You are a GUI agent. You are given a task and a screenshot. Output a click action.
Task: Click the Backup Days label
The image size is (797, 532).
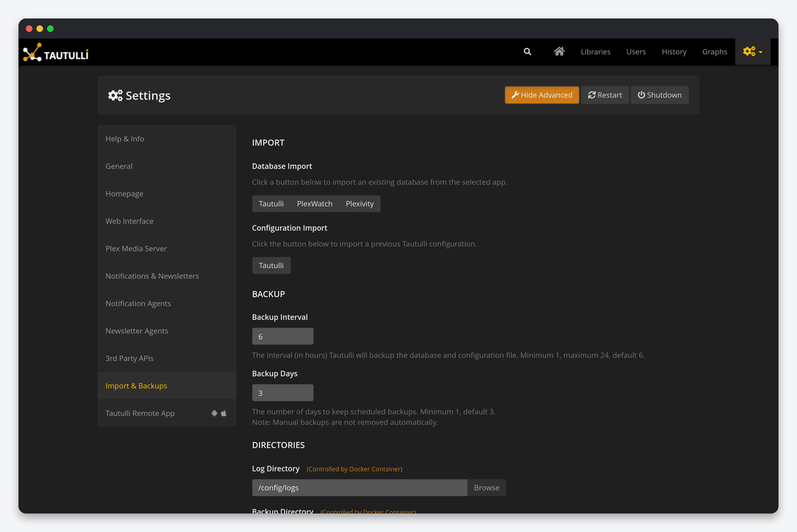pyautogui.click(x=275, y=374)
